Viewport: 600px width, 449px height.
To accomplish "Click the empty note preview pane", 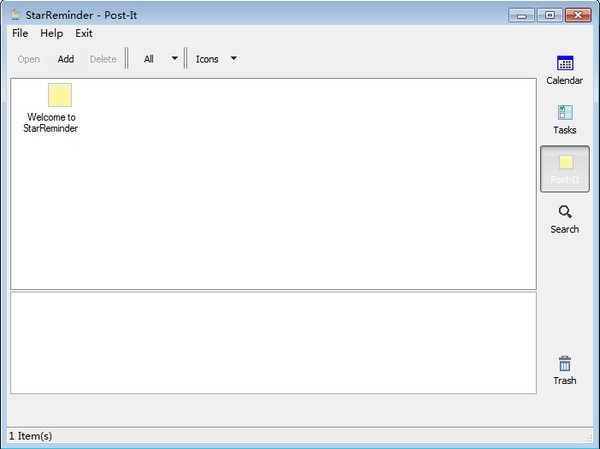I will (273, 343).
